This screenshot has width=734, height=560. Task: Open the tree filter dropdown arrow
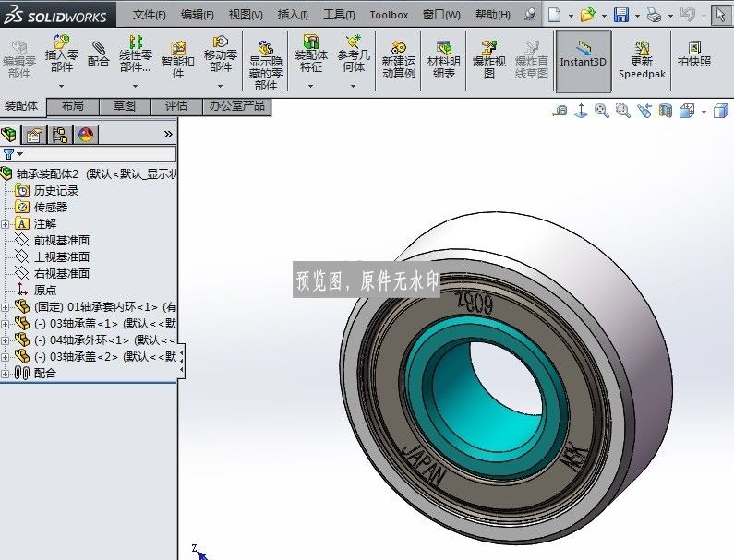19,154
